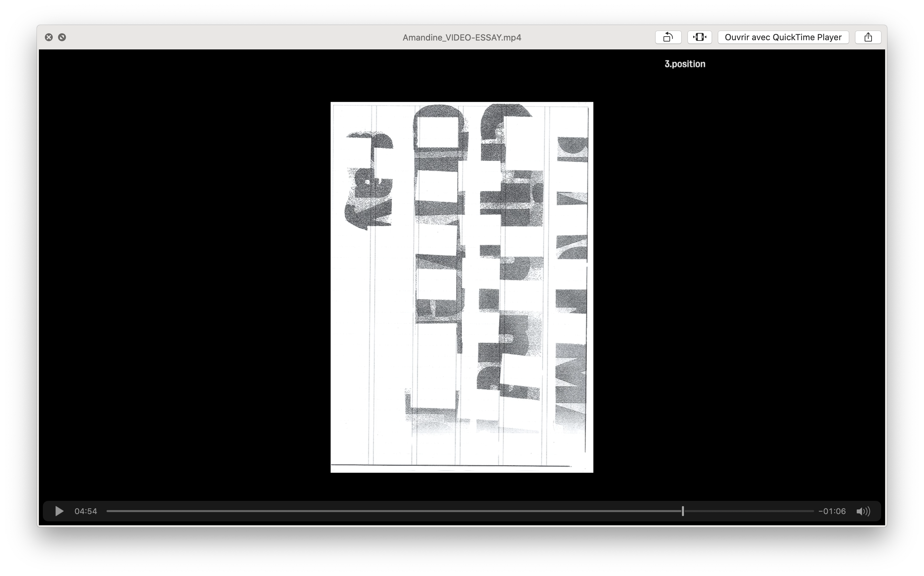The width and height of the screenshot is (924, 576).
Task: Click the elapsed time 04:54
Action: (86, 511)
